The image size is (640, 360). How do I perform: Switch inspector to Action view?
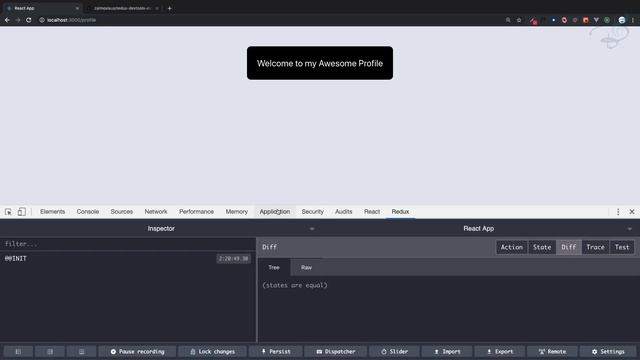(512, 247)
